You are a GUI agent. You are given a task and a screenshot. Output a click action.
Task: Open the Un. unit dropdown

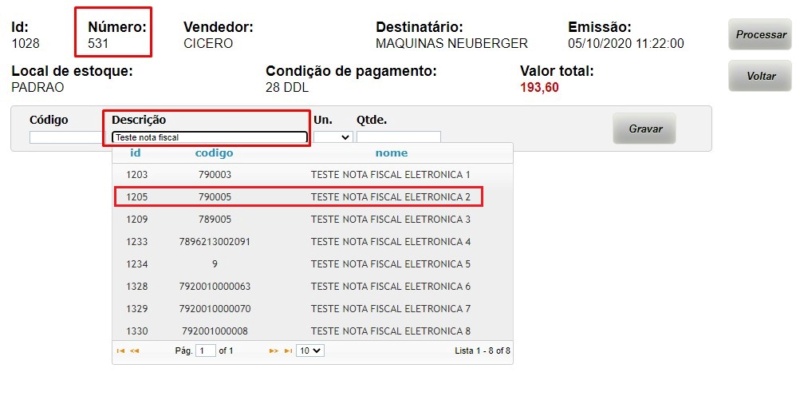tap(333, 137)
